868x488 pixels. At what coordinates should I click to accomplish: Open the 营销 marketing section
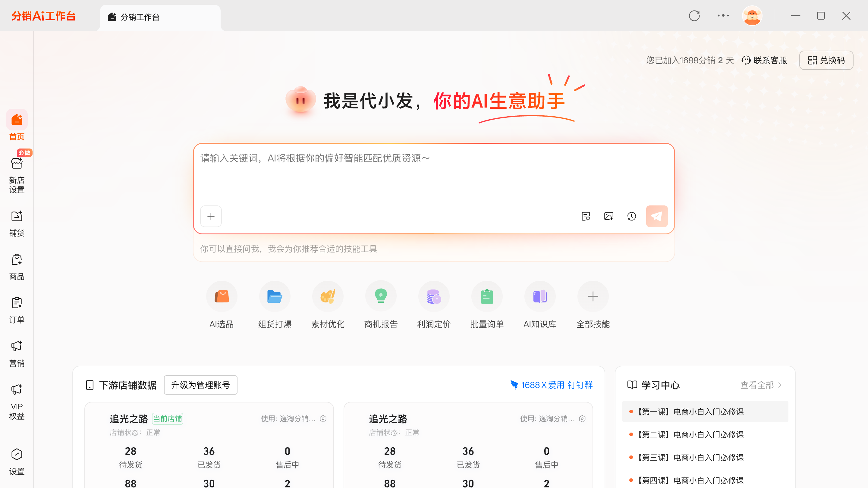[x=17, y=354]
